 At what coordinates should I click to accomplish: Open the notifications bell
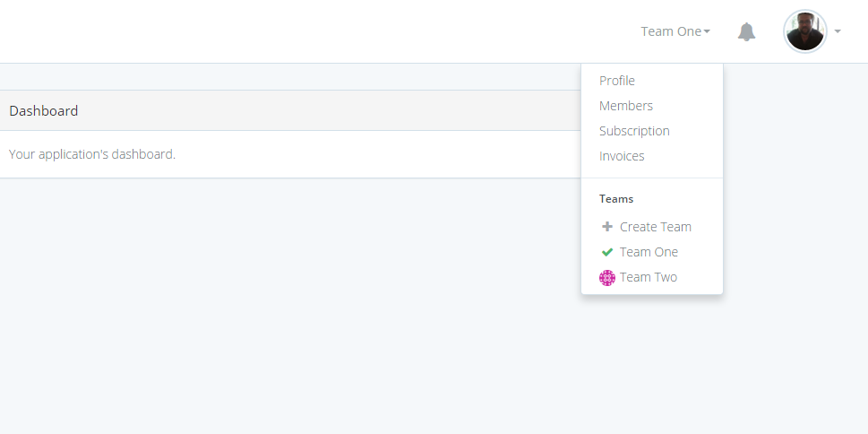click(746, 32)
